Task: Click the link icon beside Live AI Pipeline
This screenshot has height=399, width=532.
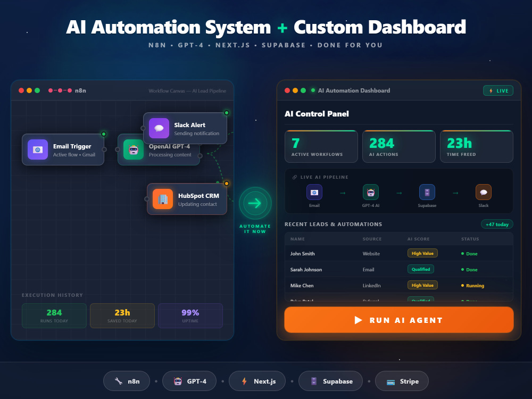Action: [x=295, y=177]
